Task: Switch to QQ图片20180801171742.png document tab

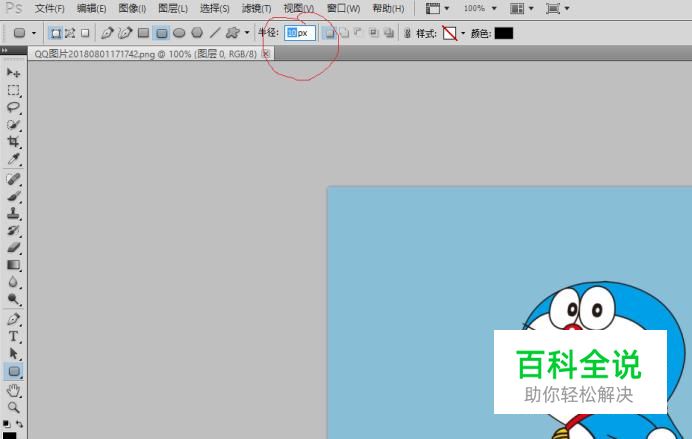Action: coord(145,54)
